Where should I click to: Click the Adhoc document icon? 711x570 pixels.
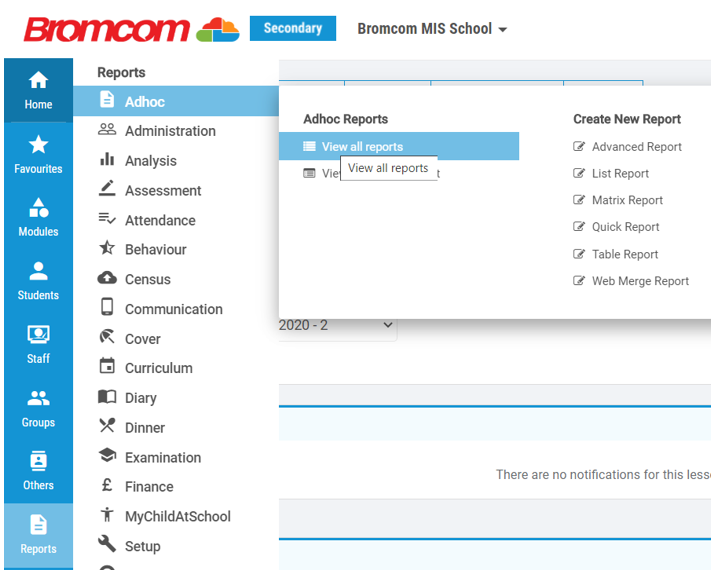click(x=107, y=99)
